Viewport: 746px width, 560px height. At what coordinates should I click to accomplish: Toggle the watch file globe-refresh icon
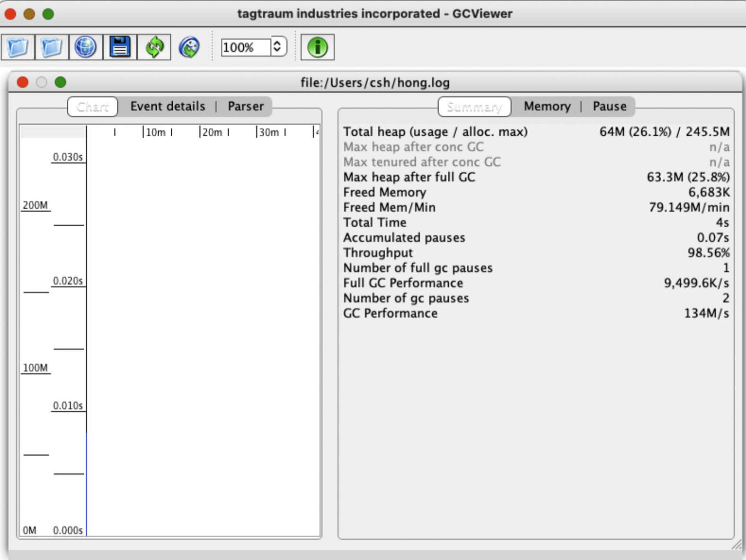coord(189,47)
